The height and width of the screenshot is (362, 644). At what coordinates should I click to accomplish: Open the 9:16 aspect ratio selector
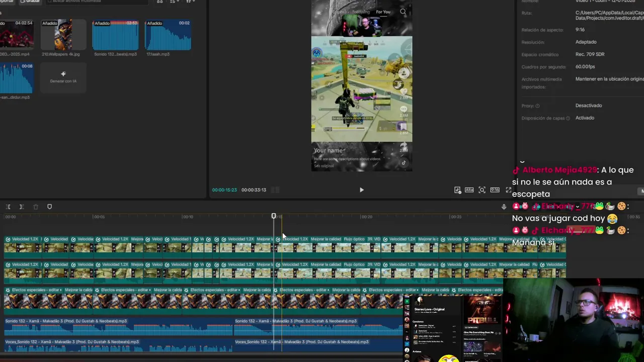point(495,190)
